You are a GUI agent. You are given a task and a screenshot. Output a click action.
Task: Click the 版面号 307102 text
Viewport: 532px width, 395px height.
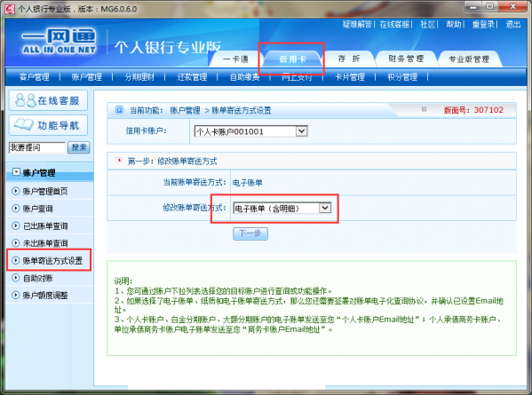[x=473, y=110]
